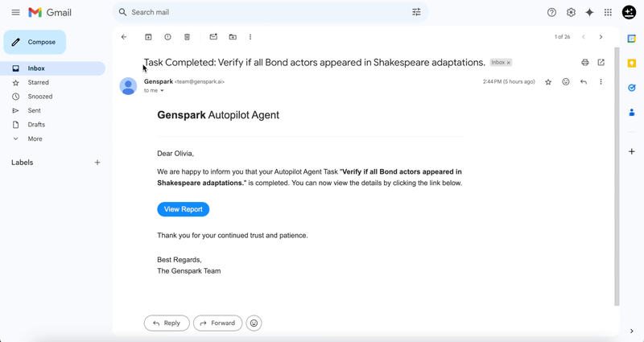644x342 pixels.
Task: Create a new label plus button
Action: 97,163
